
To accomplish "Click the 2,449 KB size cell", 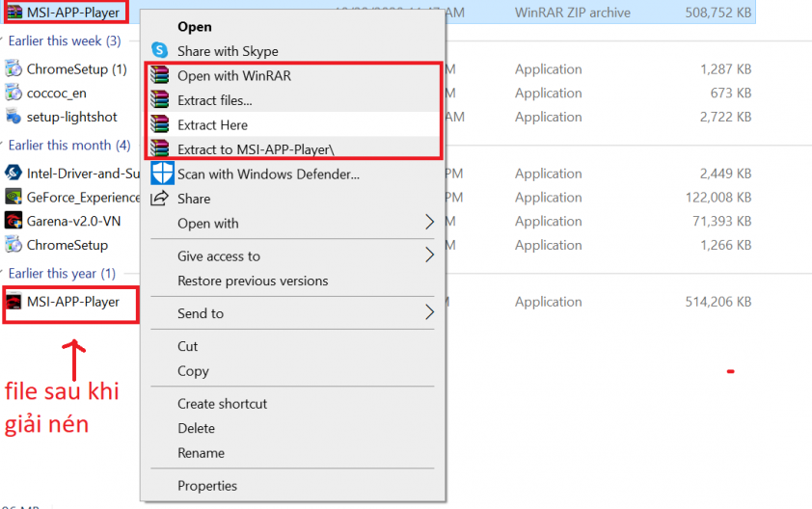I will click(x=725, y=174).
